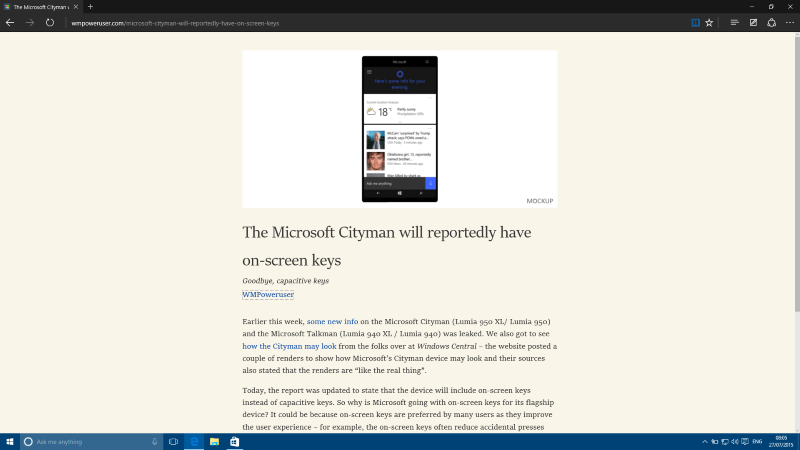Open the volume control tray icon

(735, 442)
